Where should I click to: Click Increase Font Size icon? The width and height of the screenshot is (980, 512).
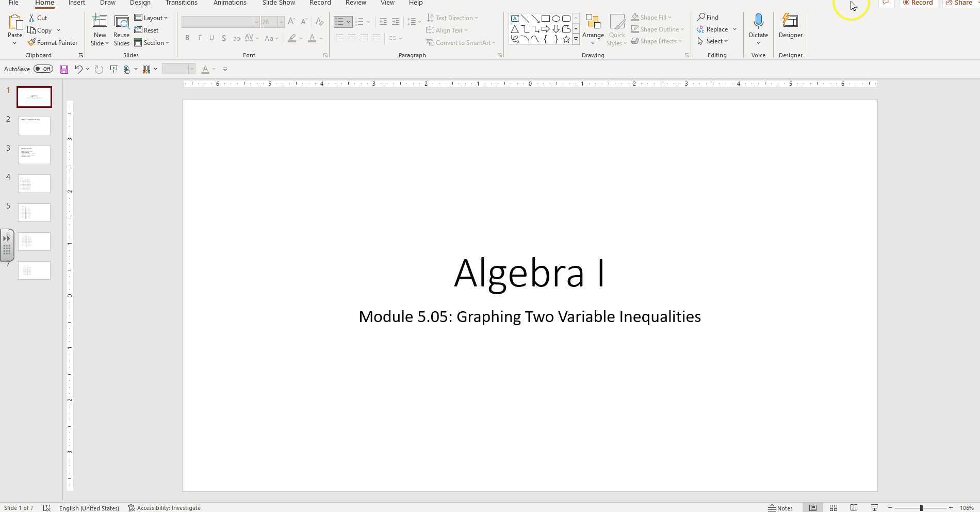point(291,22)
